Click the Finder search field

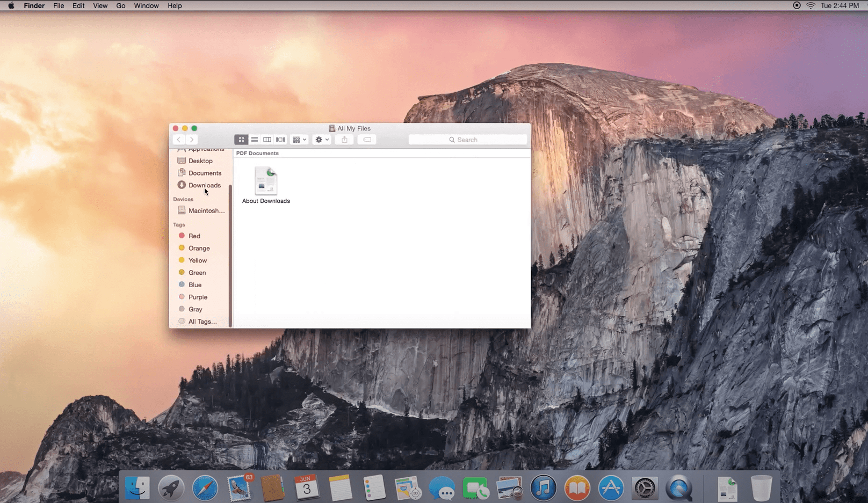click(467, 140)
